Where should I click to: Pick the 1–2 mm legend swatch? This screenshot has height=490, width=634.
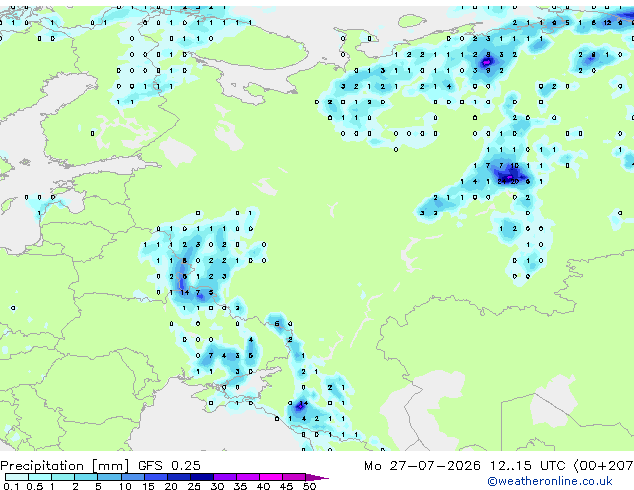(x=63, y=477)
